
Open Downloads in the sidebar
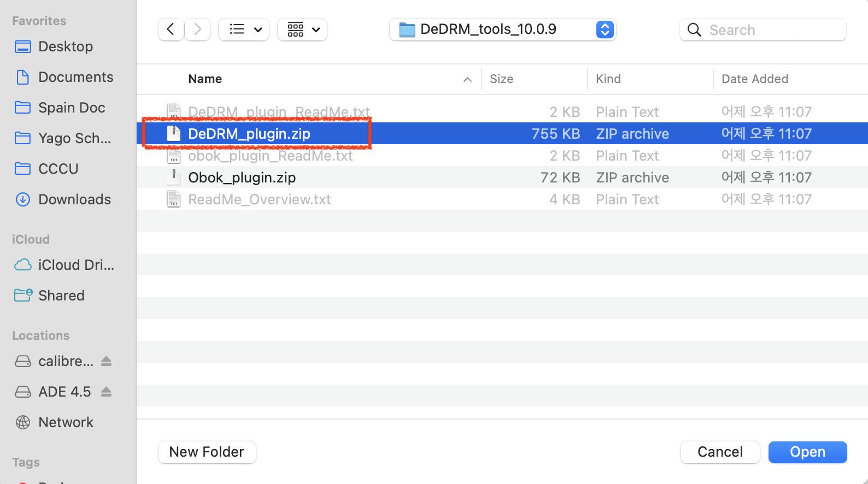(75, 199)
